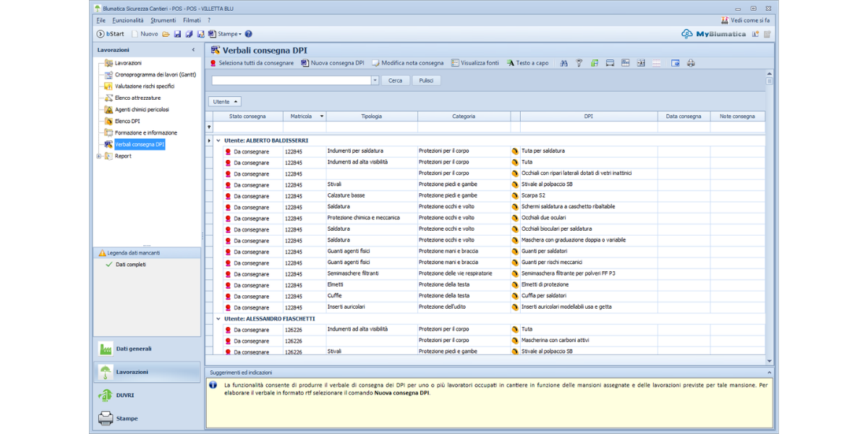Click the Cerca button
868x434 pixels.
tap(395, 81)
